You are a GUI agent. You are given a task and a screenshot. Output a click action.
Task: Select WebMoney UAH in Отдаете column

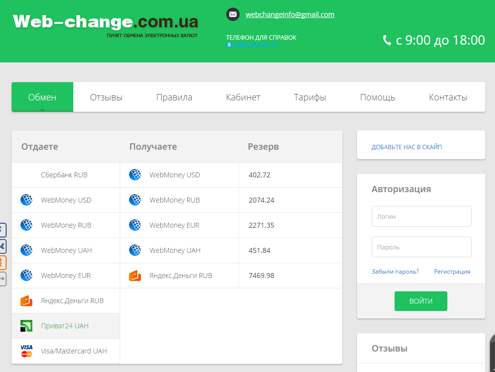pos(66,250)
